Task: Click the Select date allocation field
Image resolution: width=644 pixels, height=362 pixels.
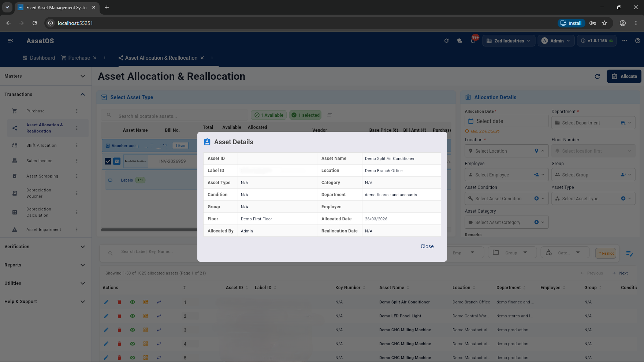Action: click(x=506, y=121)
